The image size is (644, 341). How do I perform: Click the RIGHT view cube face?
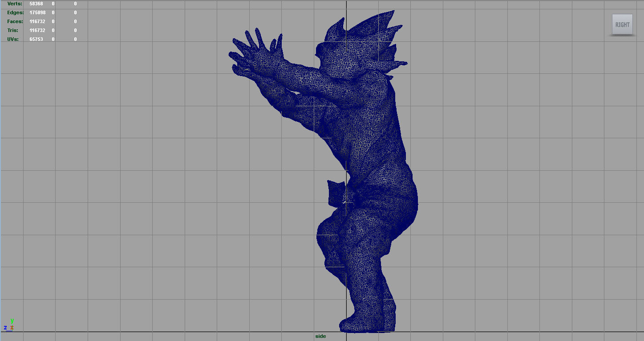click(622, 24)
